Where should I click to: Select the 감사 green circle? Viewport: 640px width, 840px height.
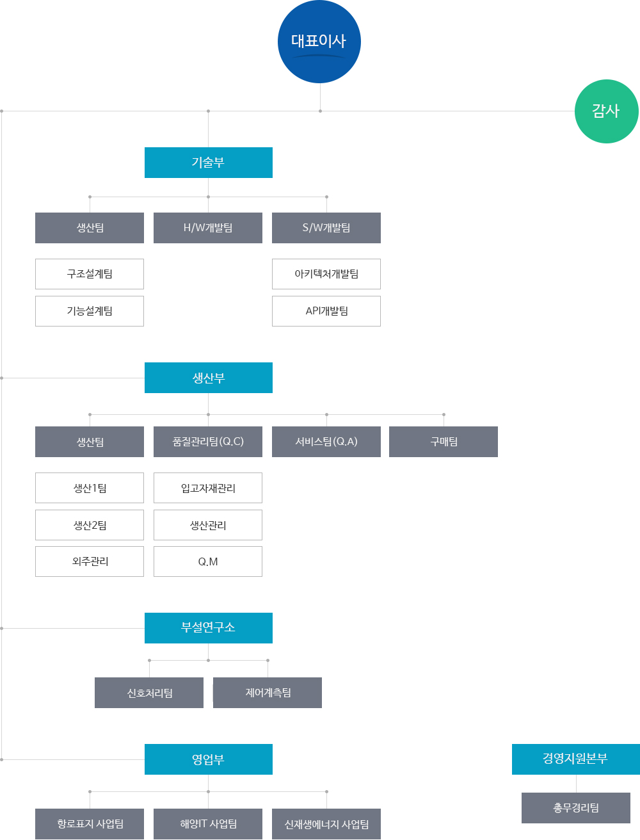[605, 111]
